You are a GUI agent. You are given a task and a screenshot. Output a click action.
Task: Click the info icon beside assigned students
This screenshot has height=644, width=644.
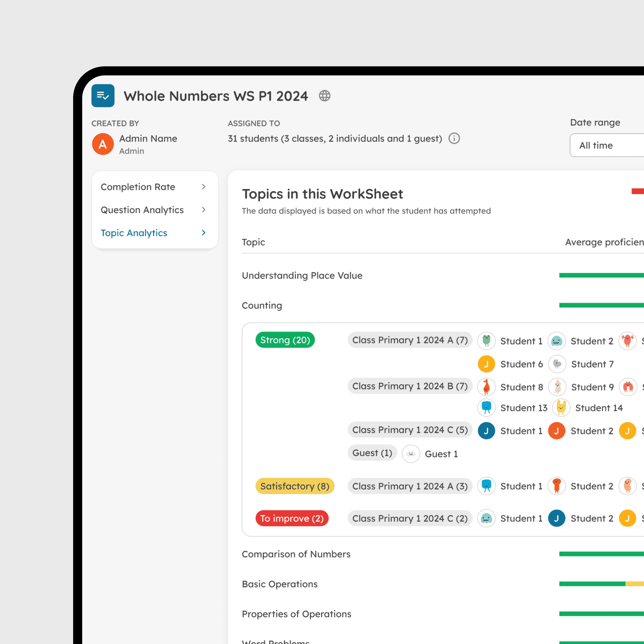(x=454, y=138)
